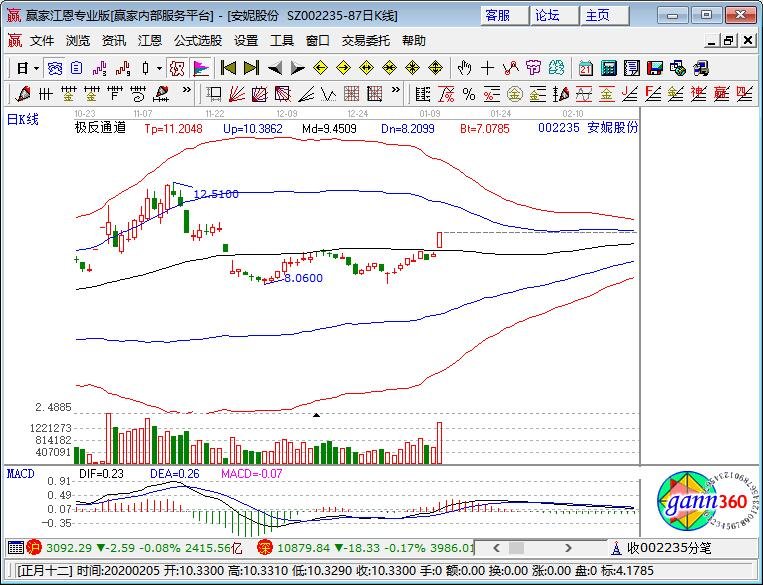This screenshot has width=763, height=585.
Task: Open the 设置 menu
Action: (x=246, y=41)
